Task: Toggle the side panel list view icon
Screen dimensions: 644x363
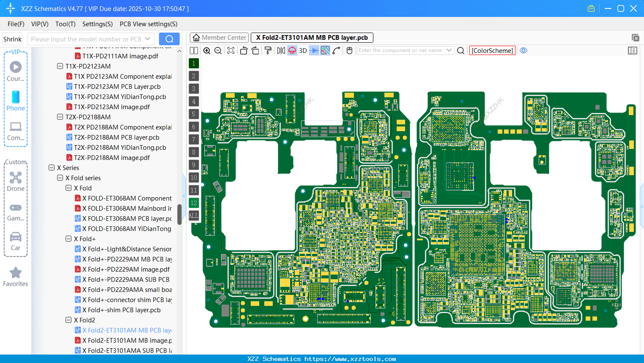Action: click(633, 50)
